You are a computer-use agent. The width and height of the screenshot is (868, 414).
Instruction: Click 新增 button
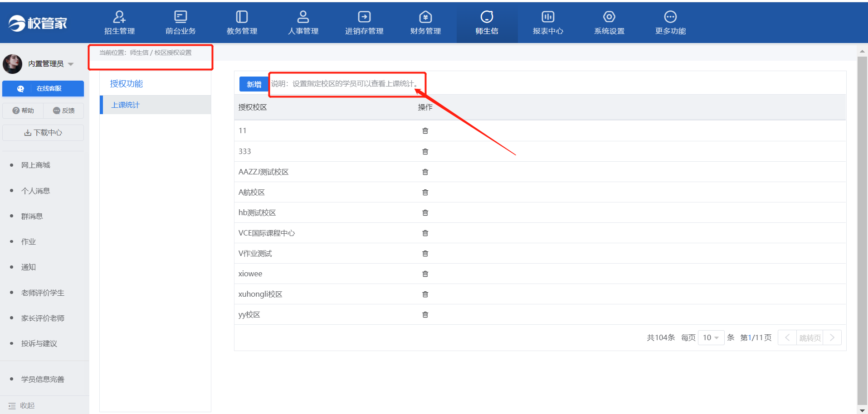[254, 84]
